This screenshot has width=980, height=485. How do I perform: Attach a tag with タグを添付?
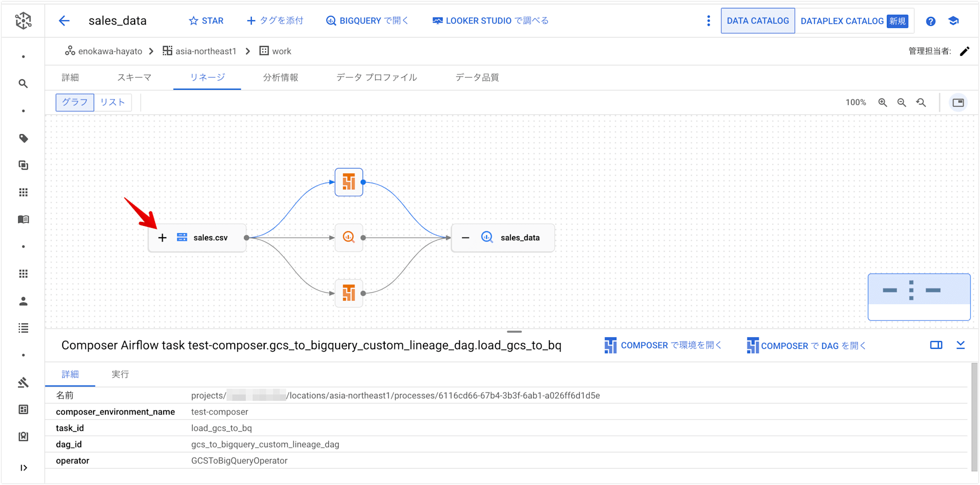click(x=275, y=21)
